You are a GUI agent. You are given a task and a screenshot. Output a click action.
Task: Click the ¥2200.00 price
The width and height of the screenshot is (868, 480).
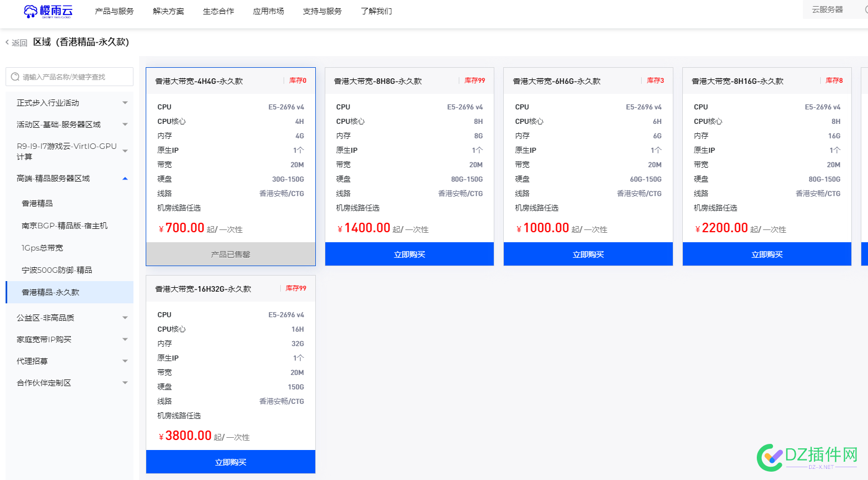(x=721, y=228)
